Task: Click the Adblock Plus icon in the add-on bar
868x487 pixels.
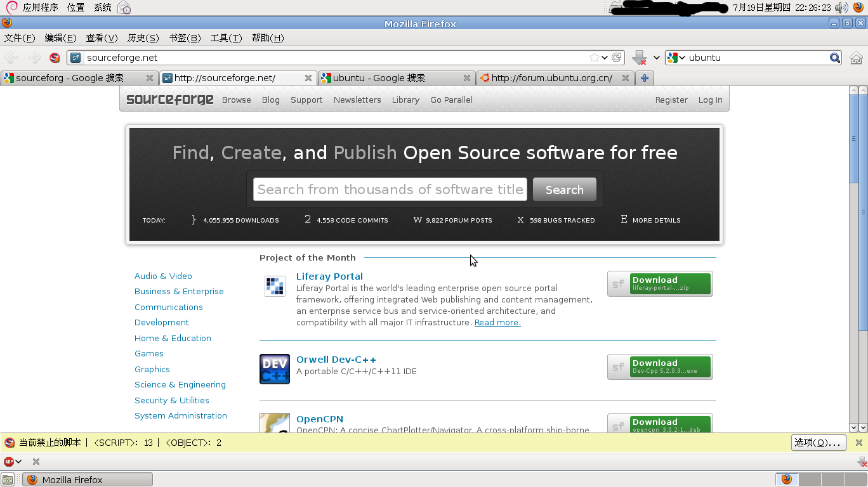Action: tap(9, 462)
